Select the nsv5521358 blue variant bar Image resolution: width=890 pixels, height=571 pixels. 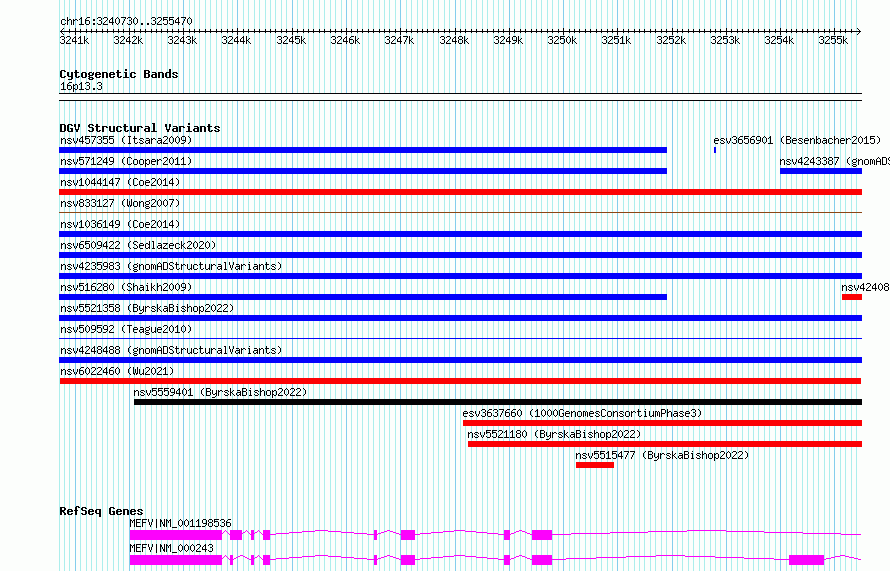click(460, 318)
